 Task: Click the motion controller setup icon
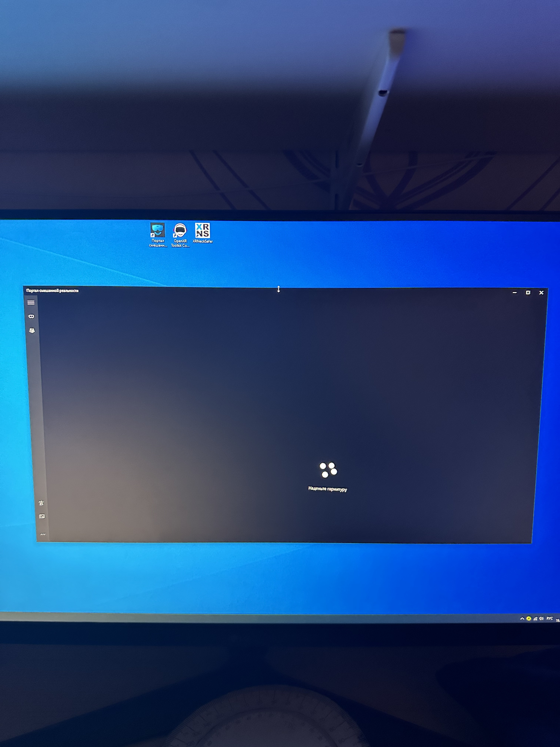point(41,503)
